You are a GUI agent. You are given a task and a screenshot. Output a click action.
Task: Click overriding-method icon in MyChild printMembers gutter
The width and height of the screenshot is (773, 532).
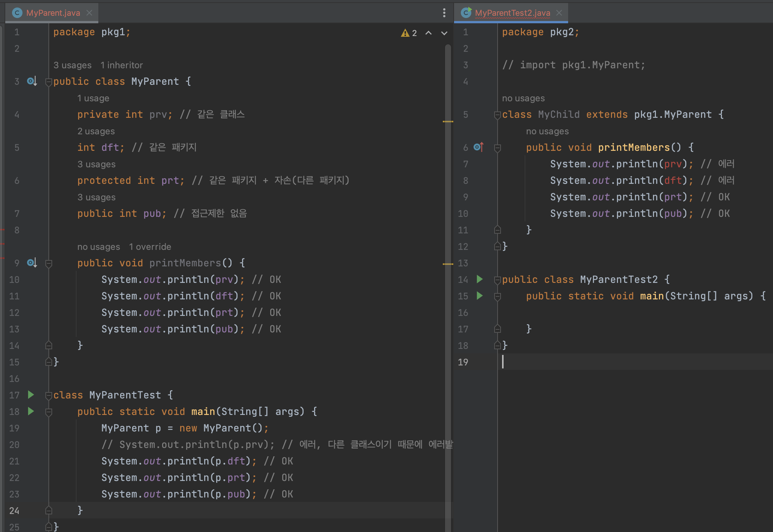[478, 147]
